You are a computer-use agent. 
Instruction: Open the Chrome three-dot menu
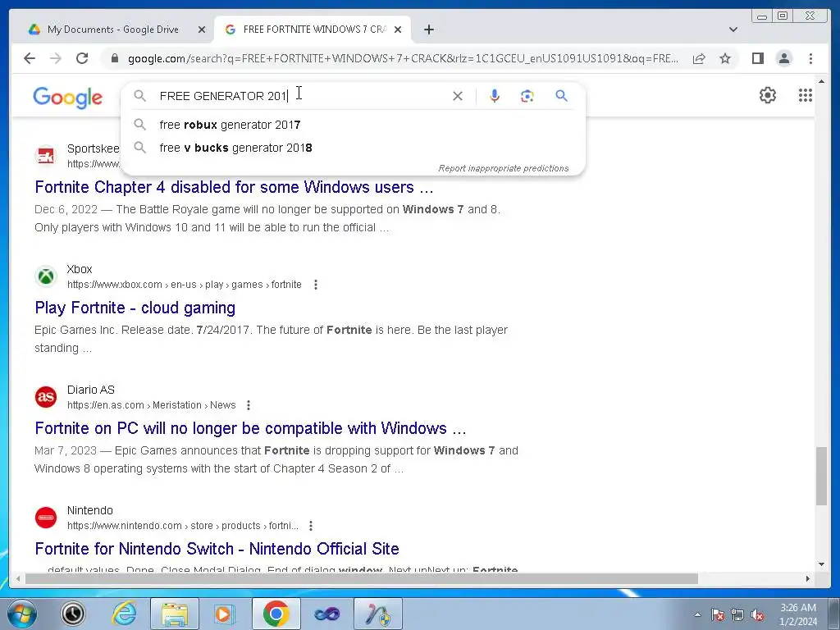(810, 58)
